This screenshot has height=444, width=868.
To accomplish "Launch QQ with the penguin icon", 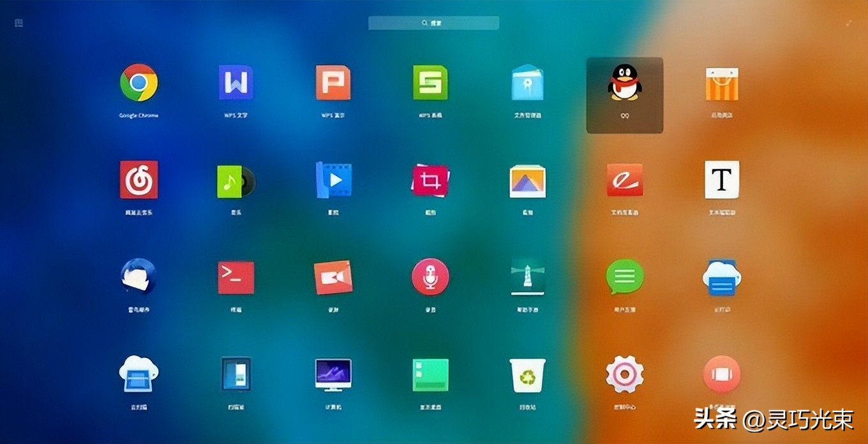I will pos(625,83).
